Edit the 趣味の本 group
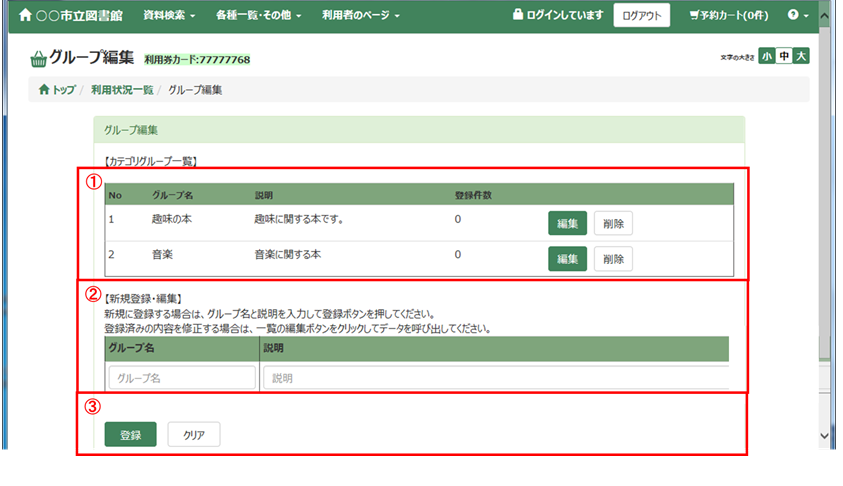 567,223
